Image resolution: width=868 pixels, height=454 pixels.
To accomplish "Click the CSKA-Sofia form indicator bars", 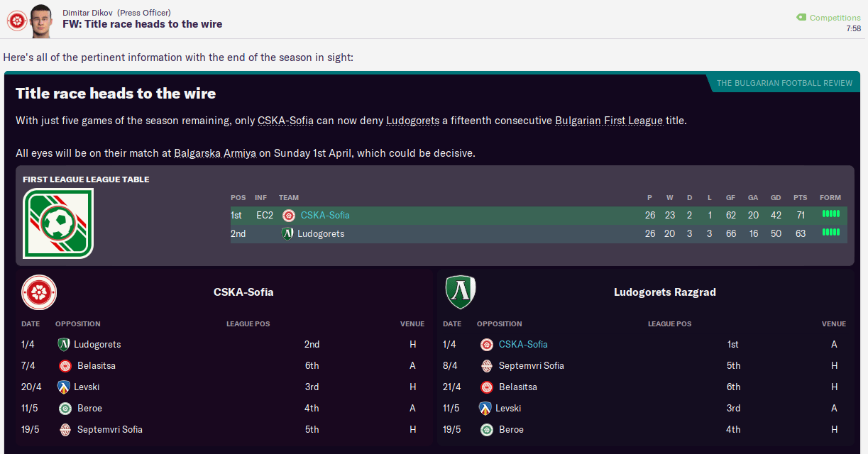I will coord(830,214).
